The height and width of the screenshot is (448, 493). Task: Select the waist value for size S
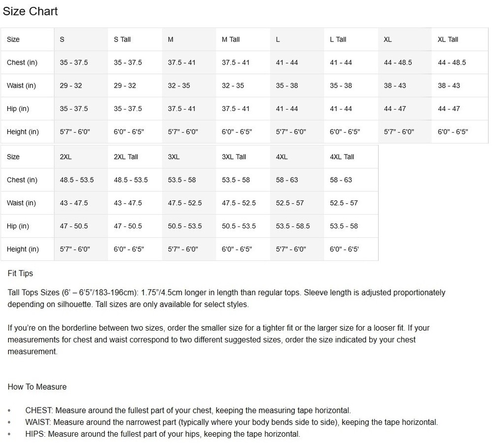(71, 85)
